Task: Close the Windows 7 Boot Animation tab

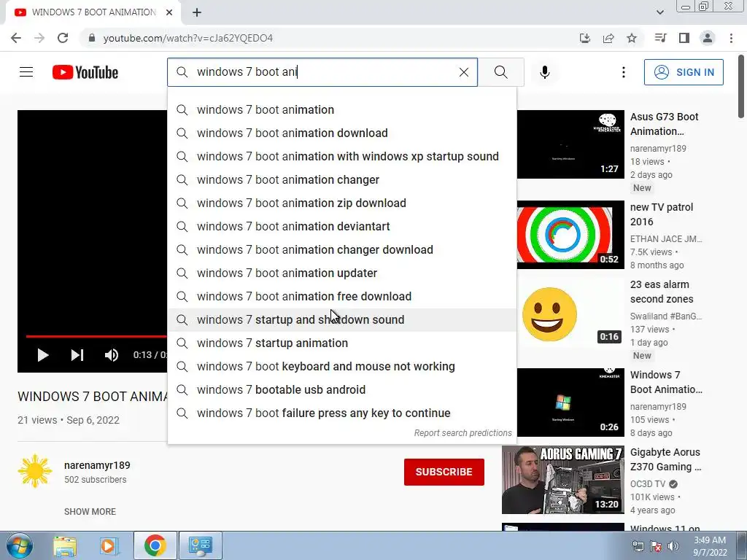Action: 169,12
